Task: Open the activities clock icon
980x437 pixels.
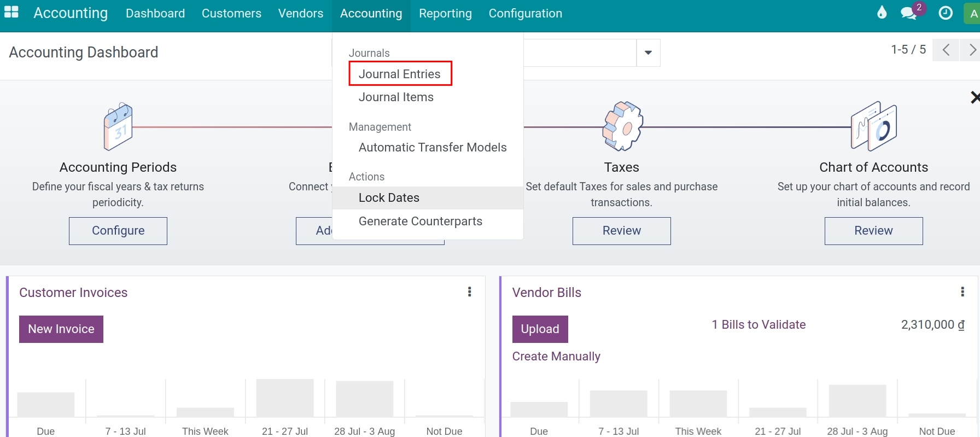Action: tap(946, 13)
